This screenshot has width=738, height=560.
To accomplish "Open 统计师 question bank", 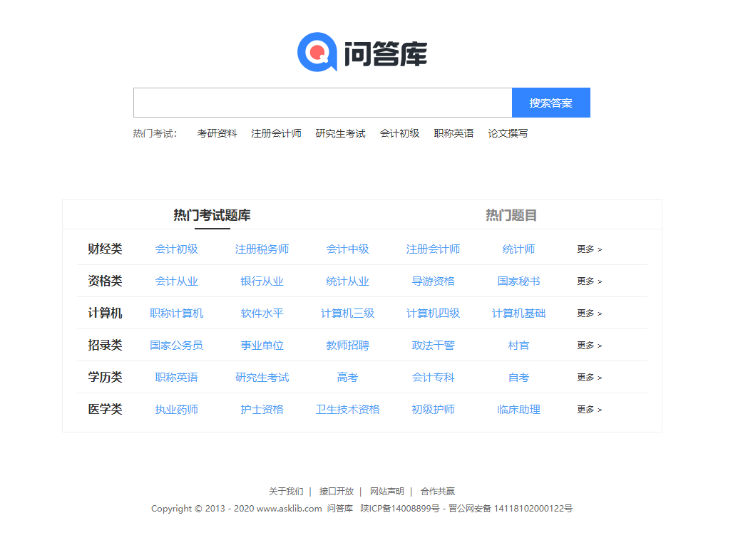I will tap(518, 249).
